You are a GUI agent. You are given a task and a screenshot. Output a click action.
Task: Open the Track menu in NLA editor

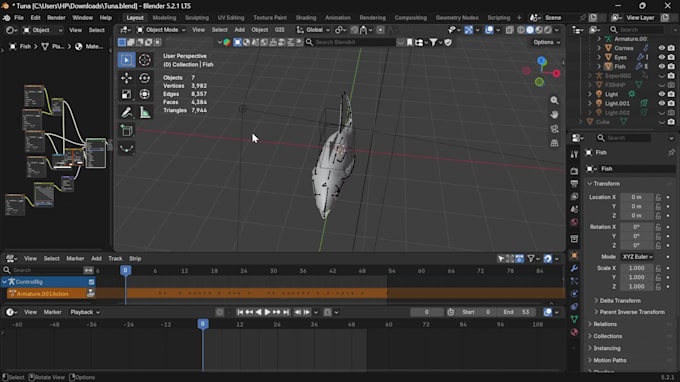pyautogui.click(x=115, y=258)
